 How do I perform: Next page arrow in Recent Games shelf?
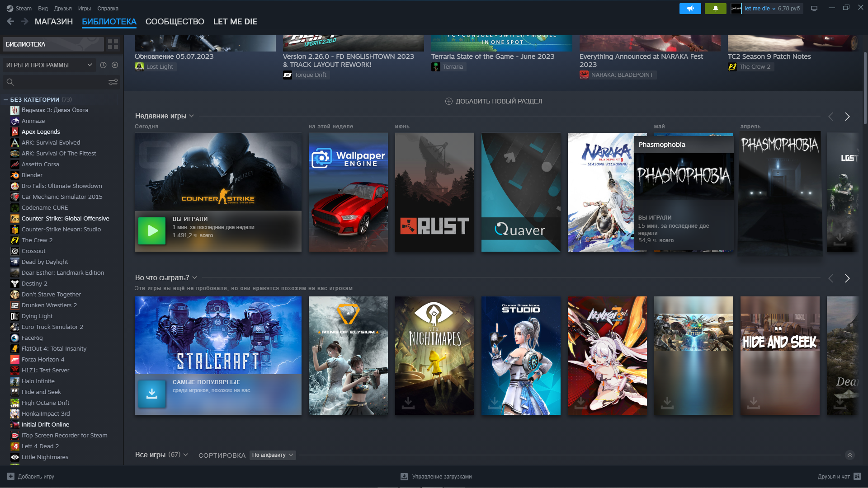click(x=847, y=117)
